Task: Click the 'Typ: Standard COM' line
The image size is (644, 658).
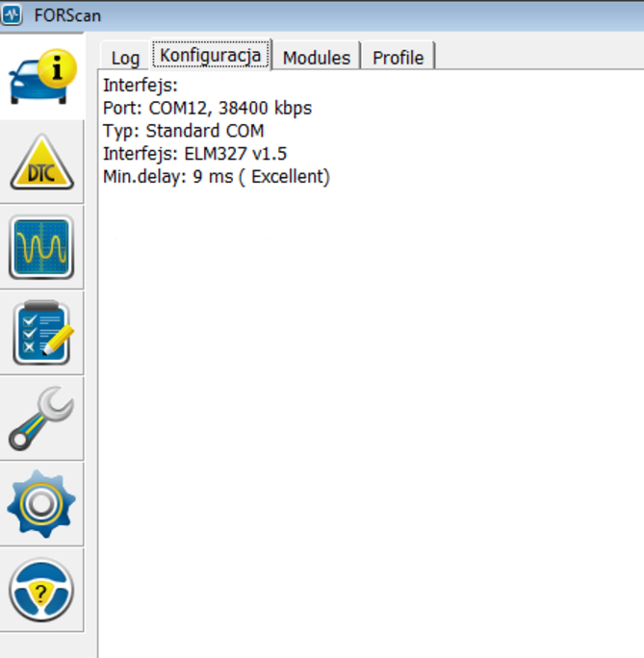Action: pos(184,131)
